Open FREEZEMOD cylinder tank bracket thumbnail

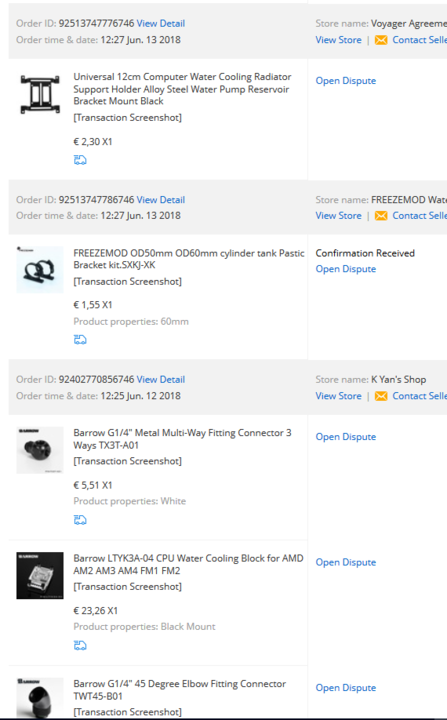[x=40, y=270]
